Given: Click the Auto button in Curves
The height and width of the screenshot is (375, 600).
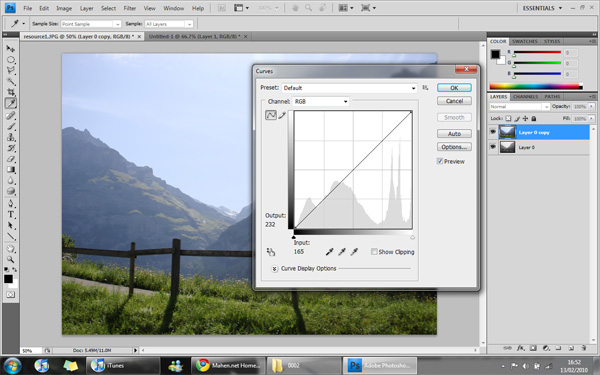Looking at the screenshot, I should pos(454,134).
